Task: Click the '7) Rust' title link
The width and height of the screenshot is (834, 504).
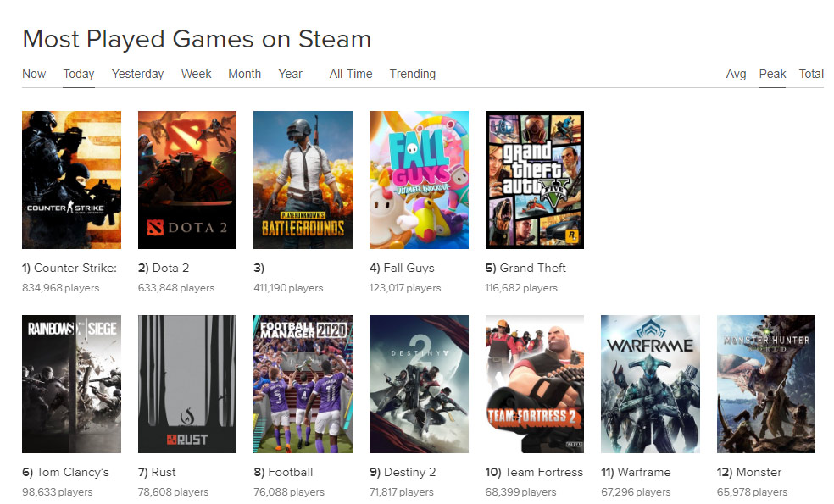Action: [157, 472]
